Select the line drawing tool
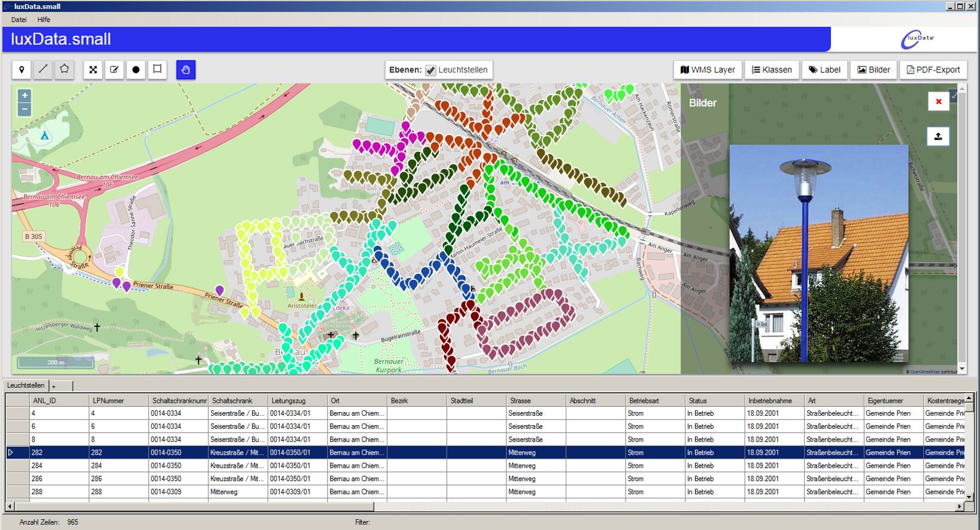The image size is (980, 530). coord(43,70)
